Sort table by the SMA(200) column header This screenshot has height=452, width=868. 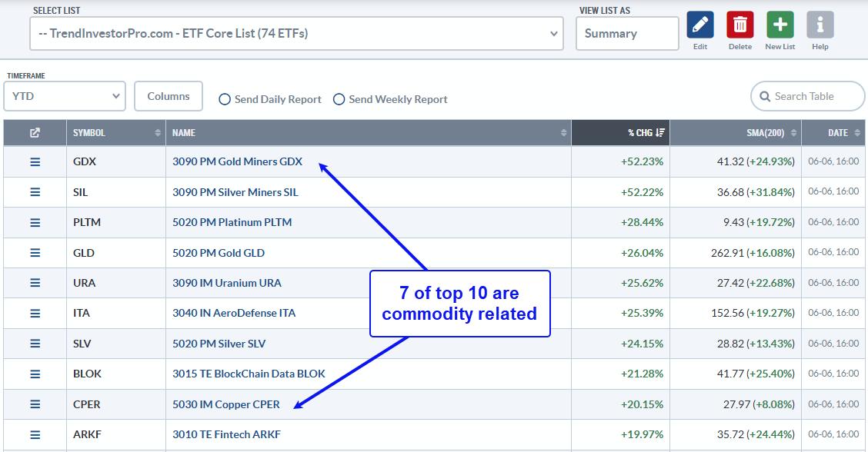(765, 133)
